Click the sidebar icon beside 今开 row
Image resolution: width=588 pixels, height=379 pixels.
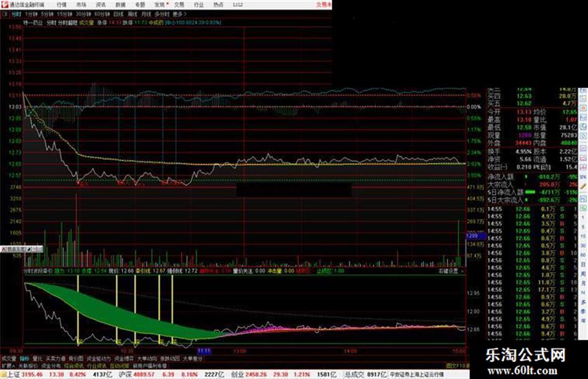coord(583,108)
